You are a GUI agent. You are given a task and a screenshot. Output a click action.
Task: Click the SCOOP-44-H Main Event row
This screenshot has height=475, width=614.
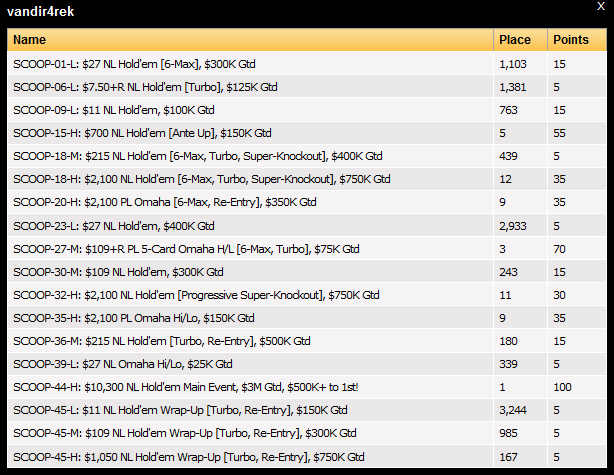point(307,387)
